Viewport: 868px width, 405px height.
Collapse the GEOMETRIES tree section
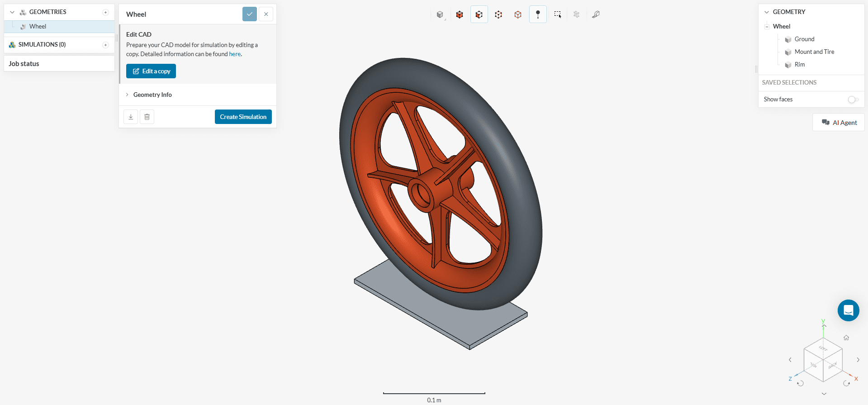pos(12,12)
